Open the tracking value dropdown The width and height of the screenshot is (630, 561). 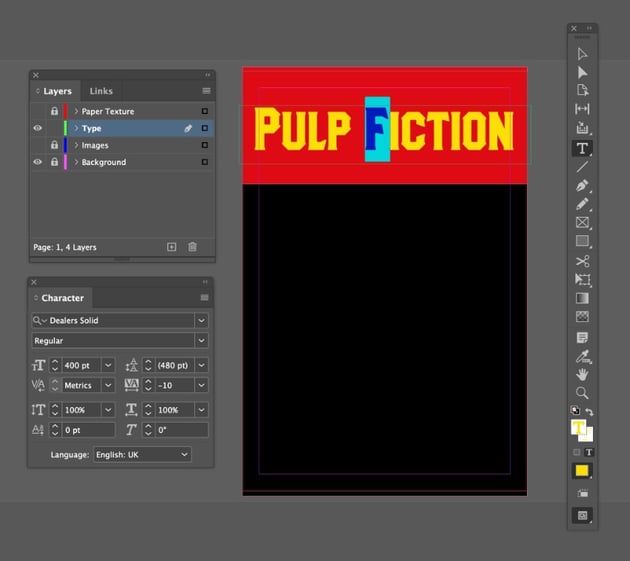(x=201, y=385)
